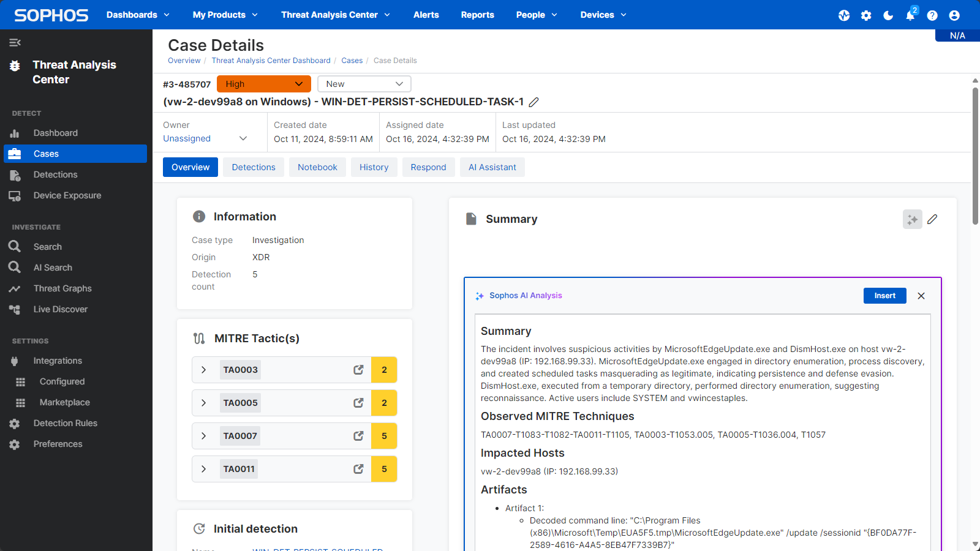Collapse the sidebar menu icon

[x=15, y=42]
